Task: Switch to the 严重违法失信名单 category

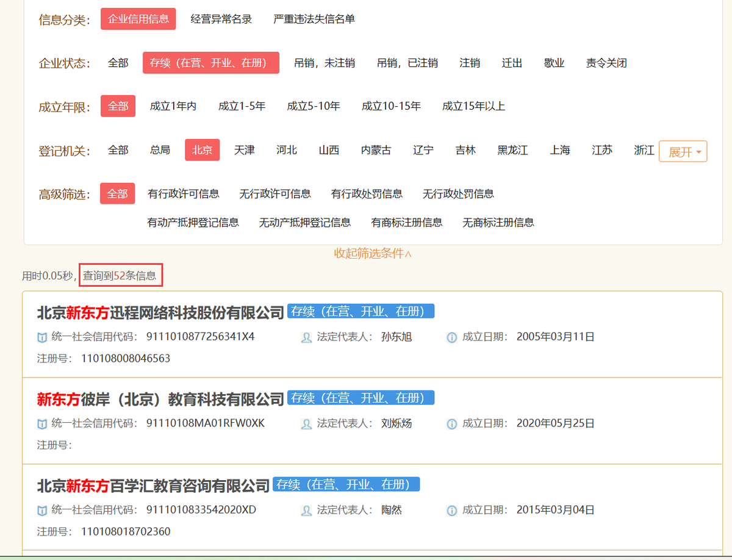Action: pos(314,19)
